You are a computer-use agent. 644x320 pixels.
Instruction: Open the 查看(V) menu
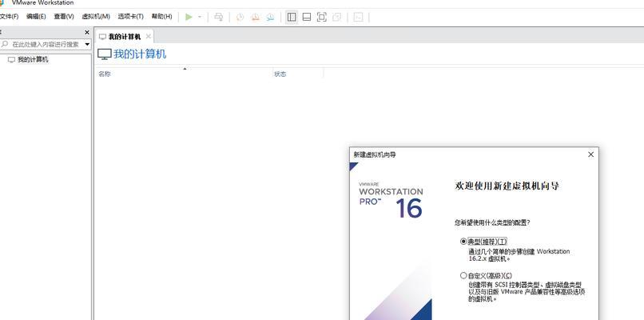tap(64, 17)
